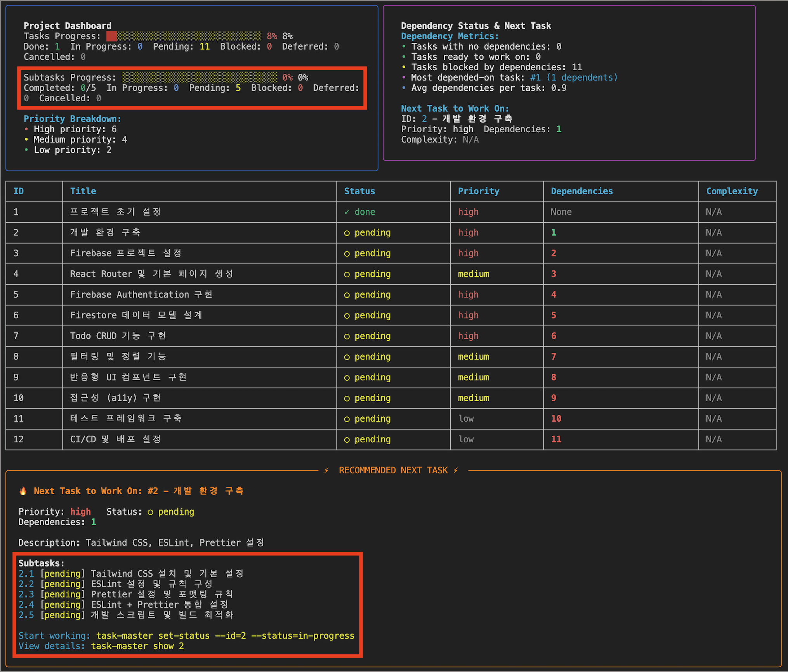788x672 pixels.
Task: Click most depended-on task #1 link
Action: [x=535, y=78]
